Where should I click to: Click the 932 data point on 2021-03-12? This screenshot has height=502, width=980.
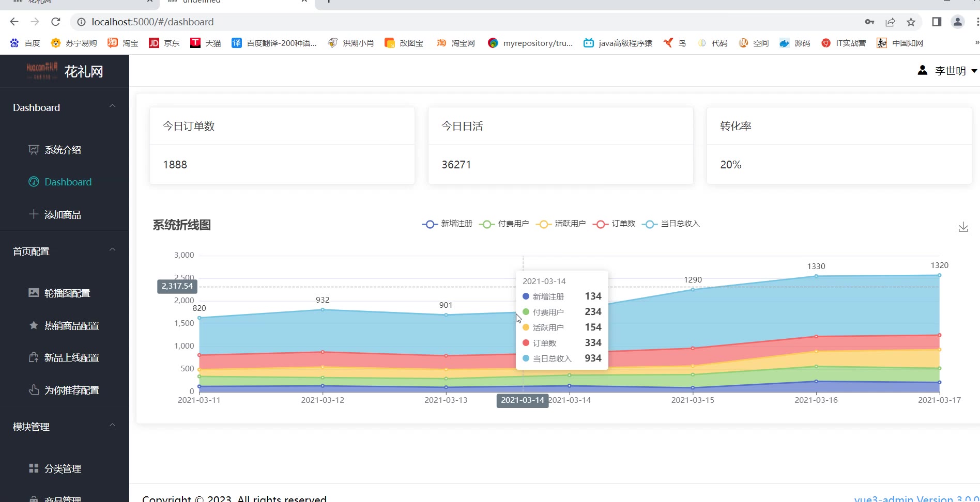click(x=323, y=309)
